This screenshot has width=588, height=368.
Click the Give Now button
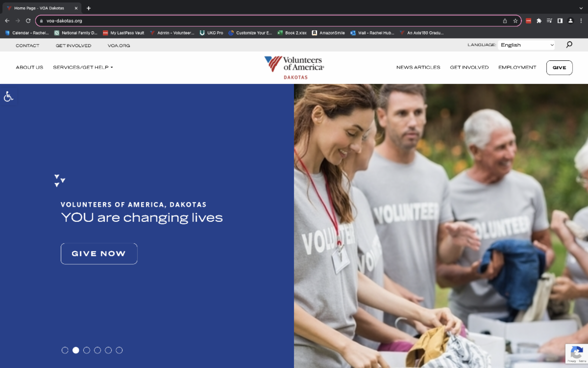click(99, 254)
